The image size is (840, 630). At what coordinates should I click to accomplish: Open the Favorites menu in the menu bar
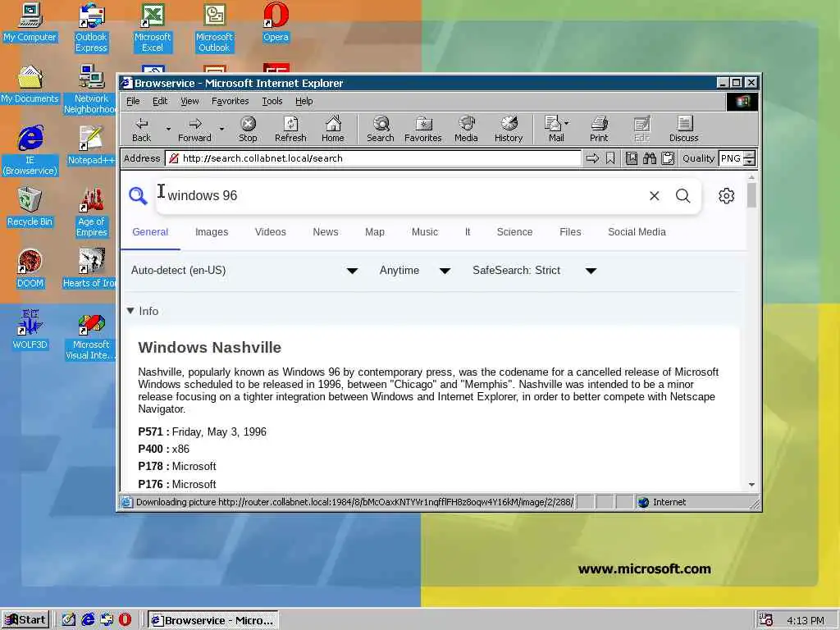tap(230, 101)
